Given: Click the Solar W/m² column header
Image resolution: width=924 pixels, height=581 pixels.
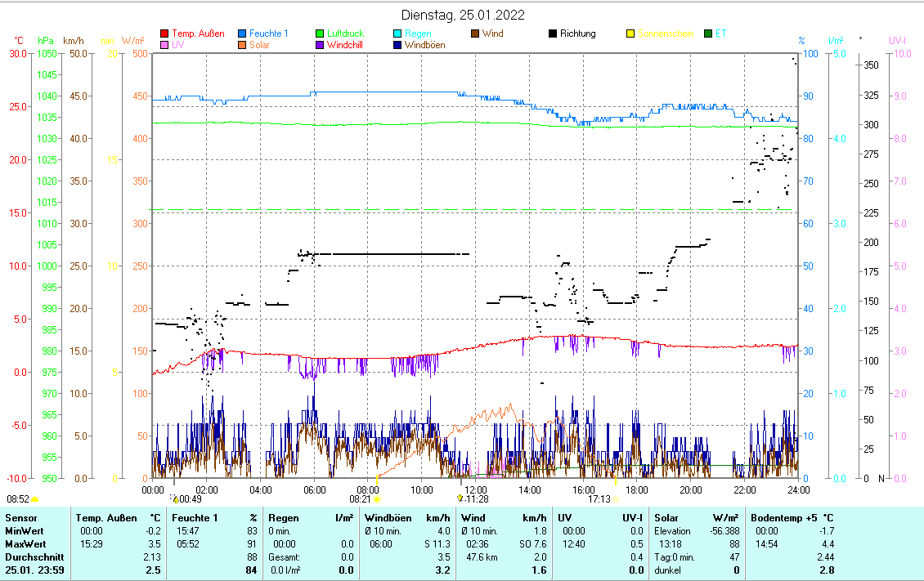Looking at the screenshot, I should pyautogui.click(x=695, y=518).
